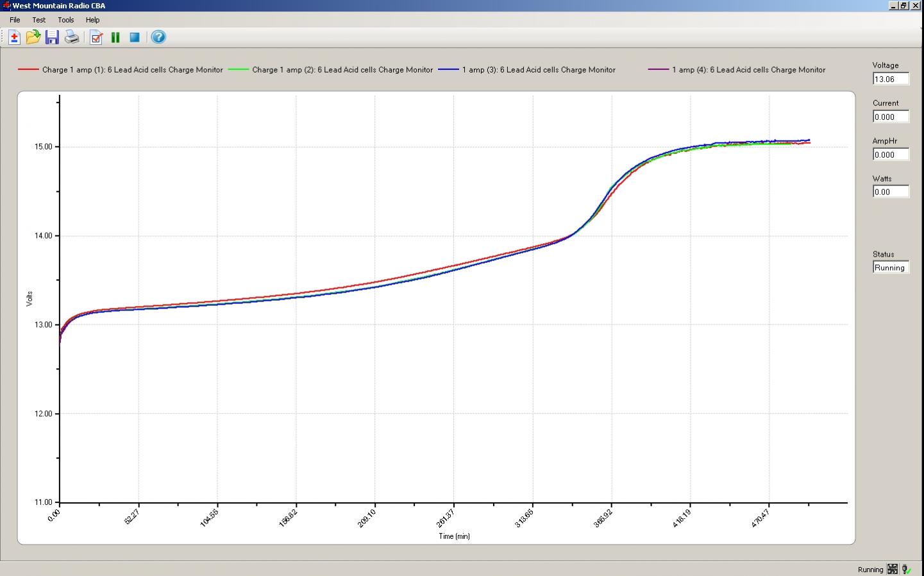Click the 'Watts' label in side panel
The height and width of the screenshot is (576, 924).
coord(882,179)
